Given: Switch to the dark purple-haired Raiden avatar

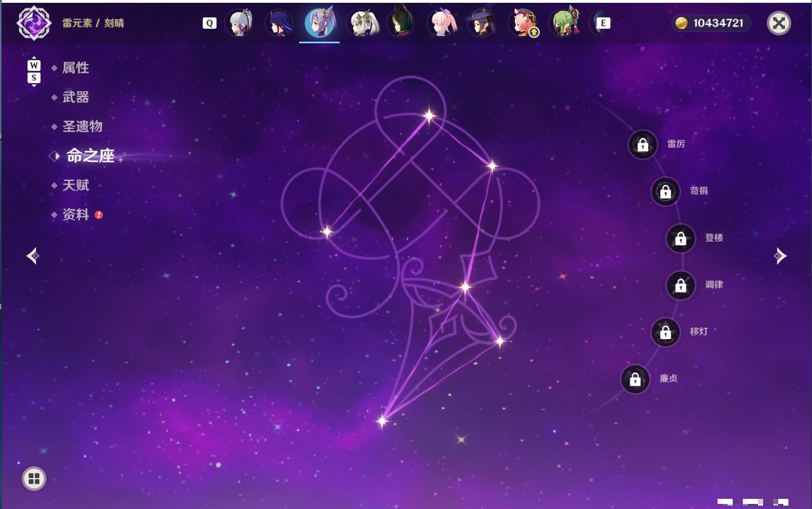Looking at the screenshot, I should click(x=279, y=23).
